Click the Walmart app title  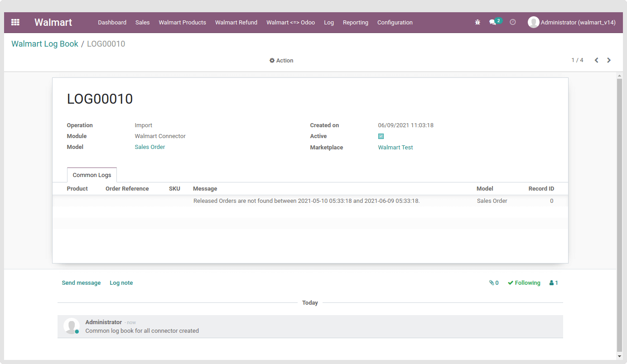pos(53,22)
